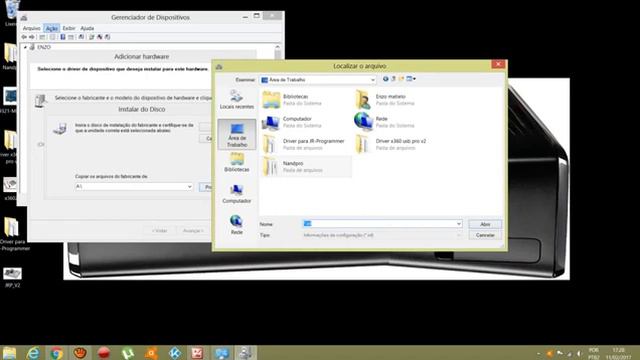This screenshot has height=360, width=640.
Task: Select Locais recentes in the places sidebar
Action: 237,100
